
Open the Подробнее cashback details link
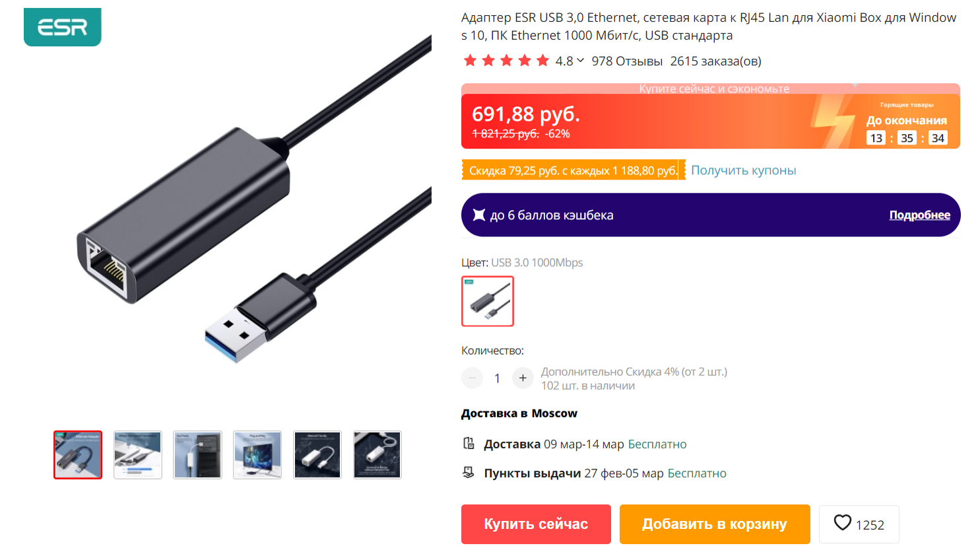(919, 215)
